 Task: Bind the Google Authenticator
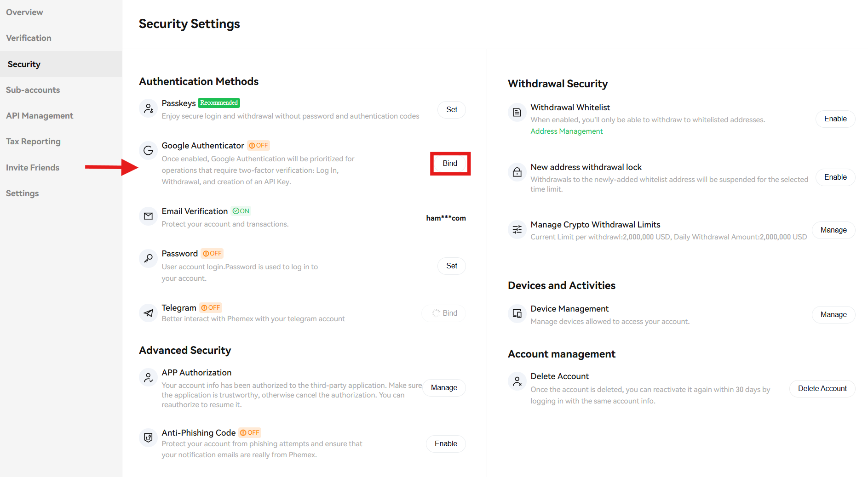450,163
